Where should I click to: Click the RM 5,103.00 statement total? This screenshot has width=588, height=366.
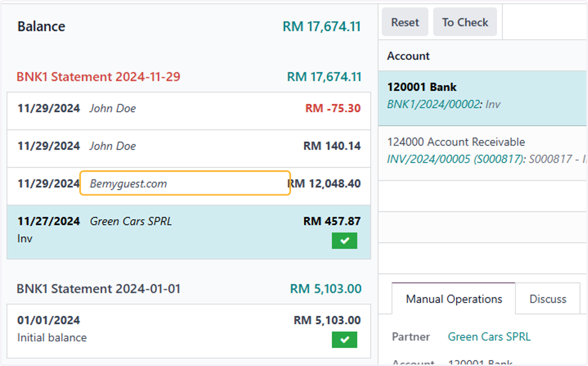coord(325,288)
